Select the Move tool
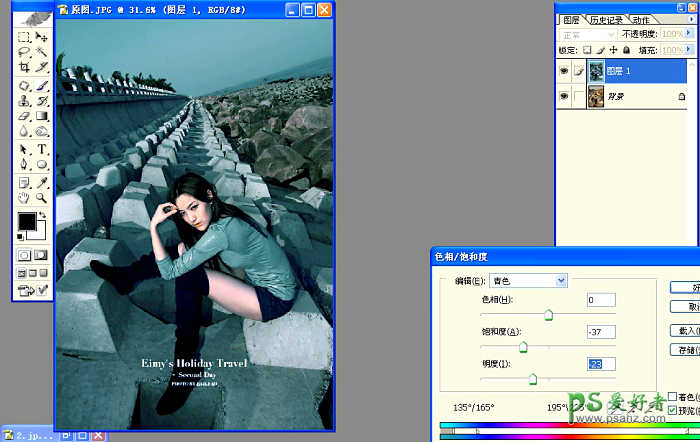This screenshot has height=442, width=700. (x=42, y=37)
